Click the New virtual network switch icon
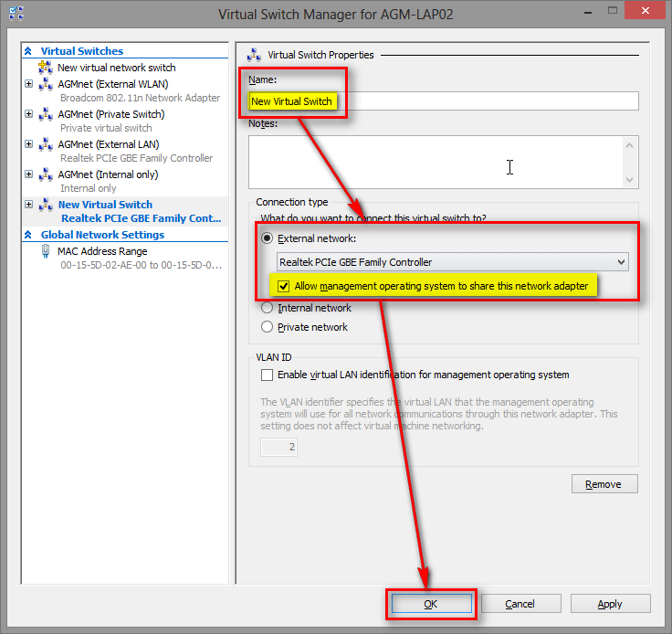 pos(46,68)
